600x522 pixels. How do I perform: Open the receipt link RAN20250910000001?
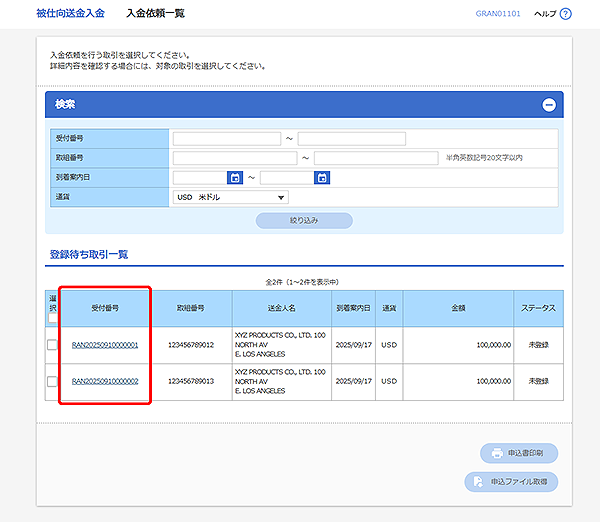pyautogui.click(x=105, y=345)
